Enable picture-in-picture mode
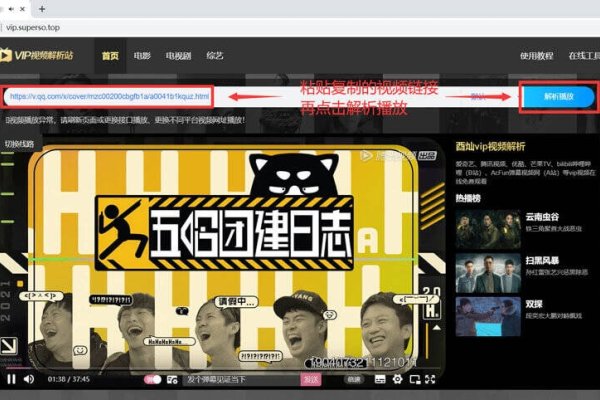 click(x=415, y=379)
